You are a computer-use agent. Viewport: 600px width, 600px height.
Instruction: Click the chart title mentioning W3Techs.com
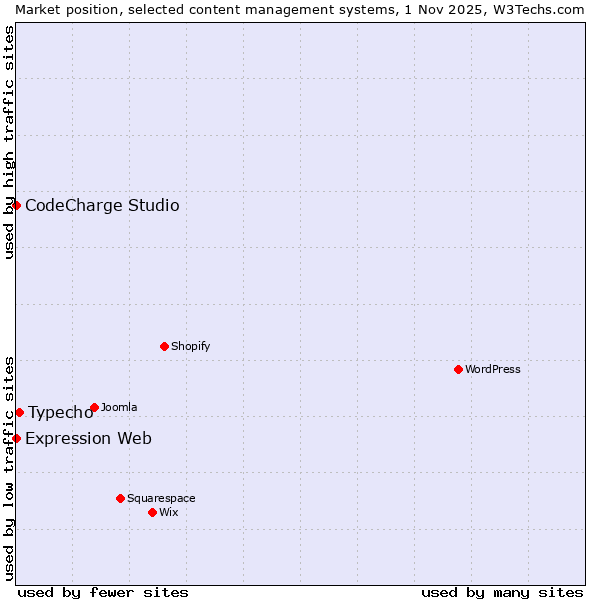pos(300,9)
